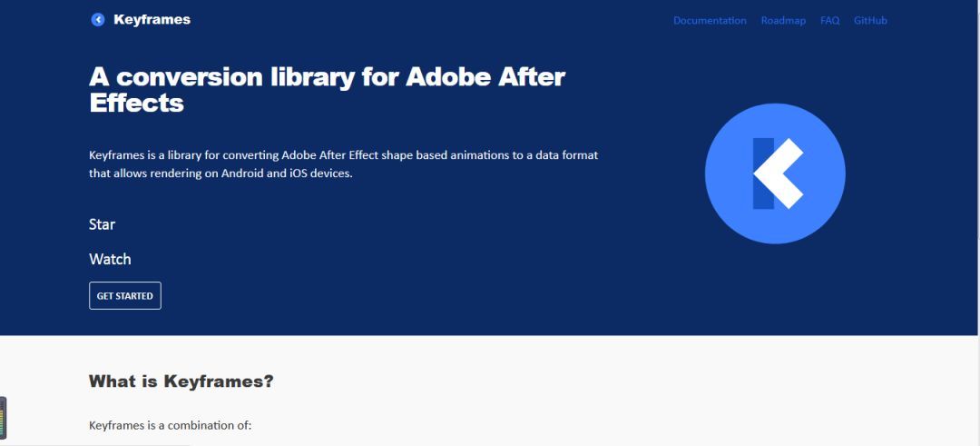
Task: Click the Watch link
Action: click(x=110, y=259)
